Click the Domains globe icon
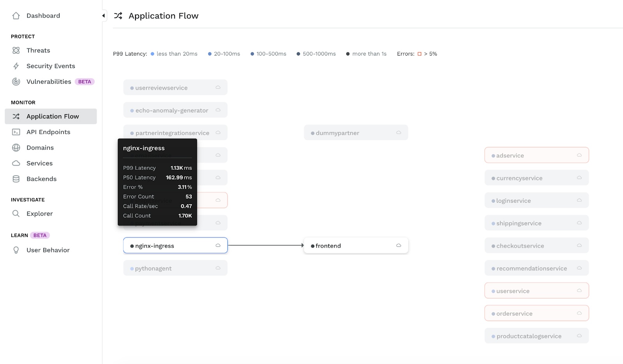The height and width of the screenshot is (364, 623). pyautogui.click(x=16, y=148)
